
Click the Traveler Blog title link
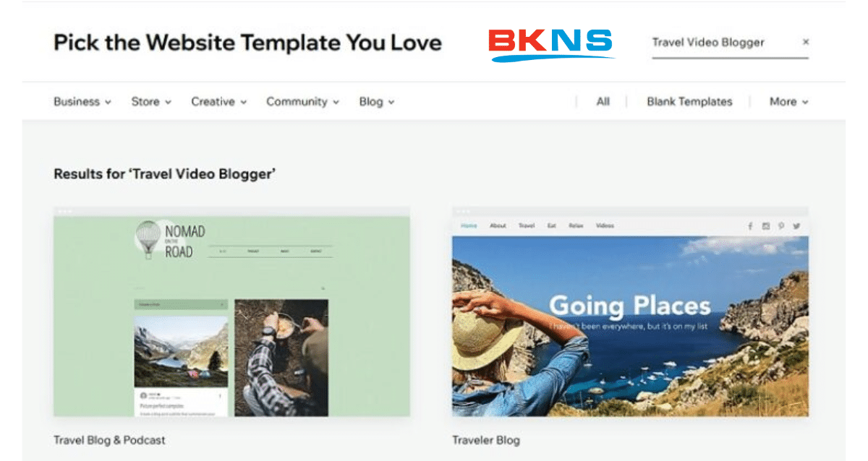(x=486, y=440)
